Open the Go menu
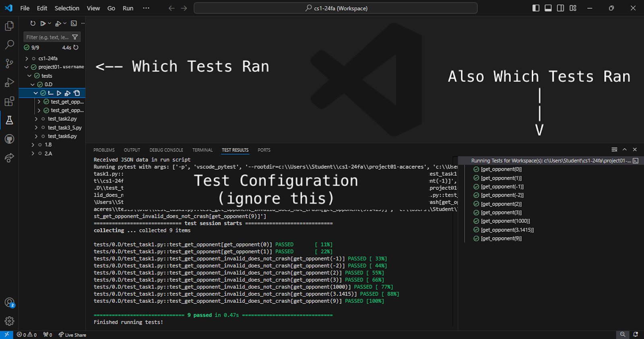The height and width of the screenshot is (339, 644). [x=111, y=8]
